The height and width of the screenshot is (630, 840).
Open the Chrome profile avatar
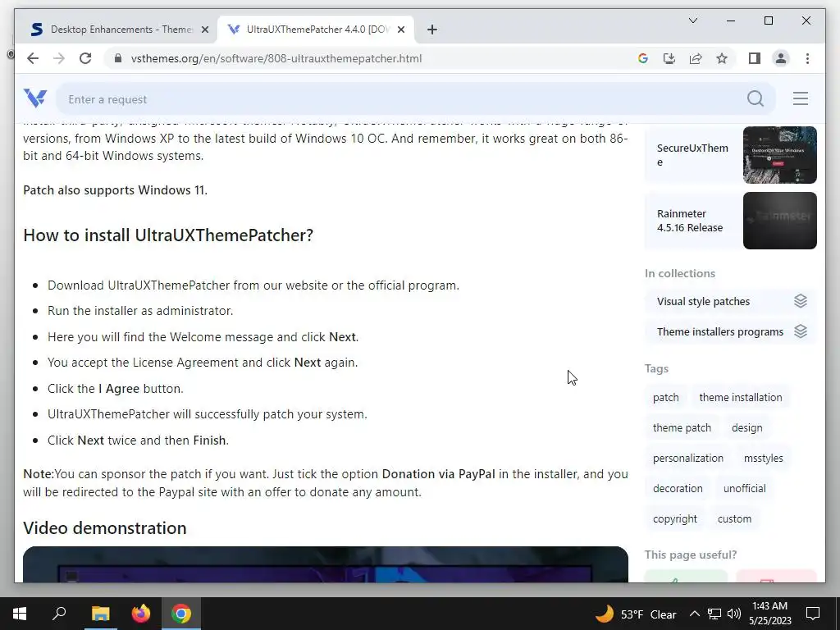click(781, 58)
